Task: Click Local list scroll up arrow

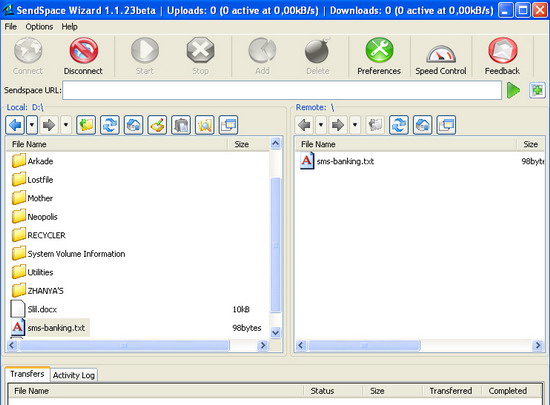Action: 276,143
